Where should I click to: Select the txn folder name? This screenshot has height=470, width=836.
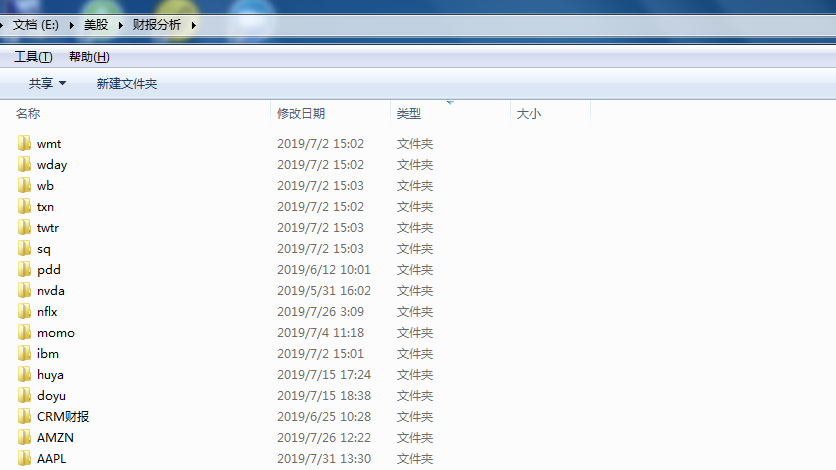coord(45,207)
